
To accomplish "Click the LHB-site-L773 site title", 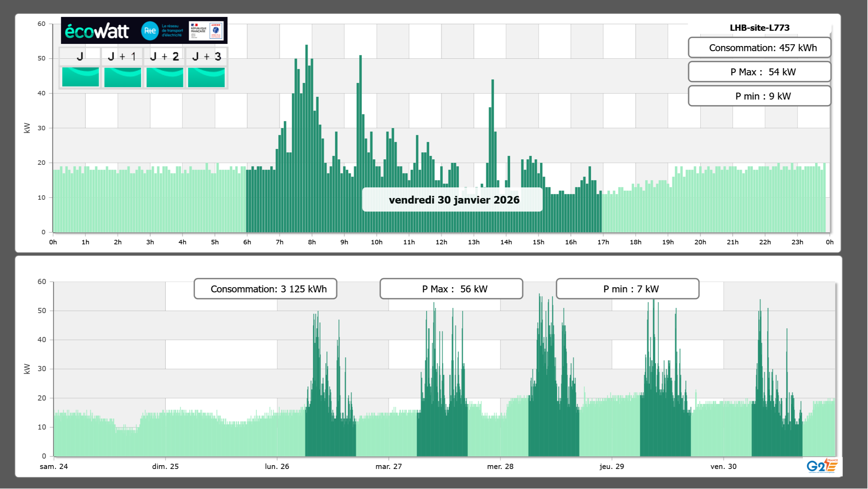I will click(x=759, y=28).
